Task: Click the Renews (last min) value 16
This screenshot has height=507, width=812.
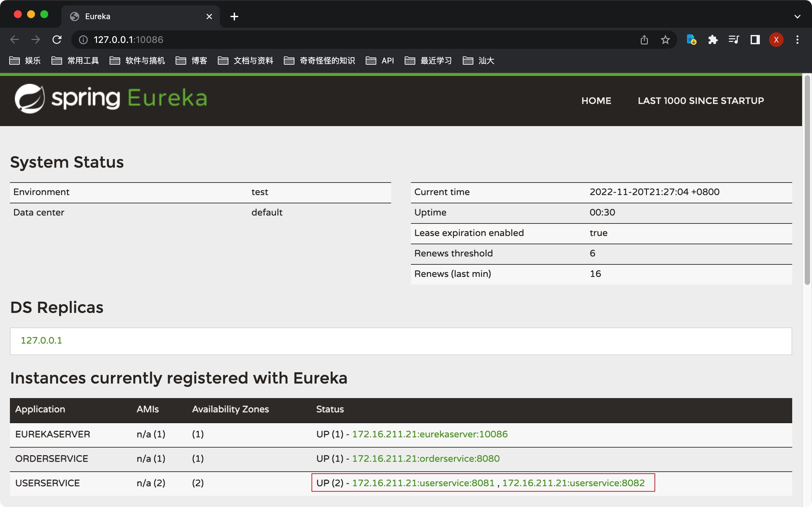Action: 595,274
